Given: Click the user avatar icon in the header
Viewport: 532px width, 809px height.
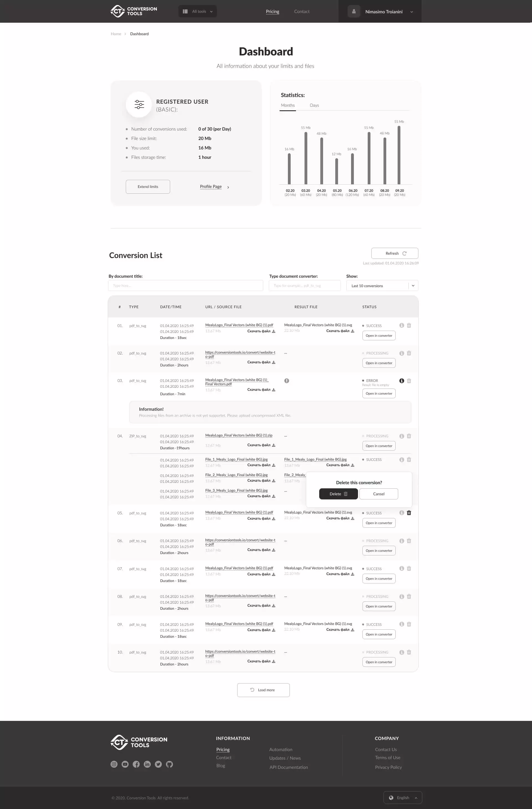Looking at the screenshot, I should pos(354,11).
